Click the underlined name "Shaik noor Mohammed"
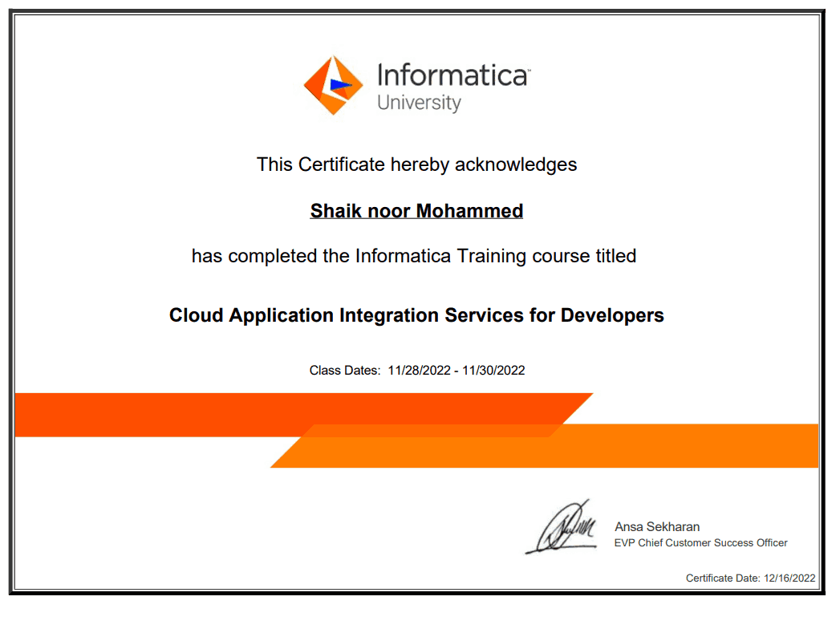Image resolution: width=840 pixels, height=633 pixels. [x=416, y=211]
